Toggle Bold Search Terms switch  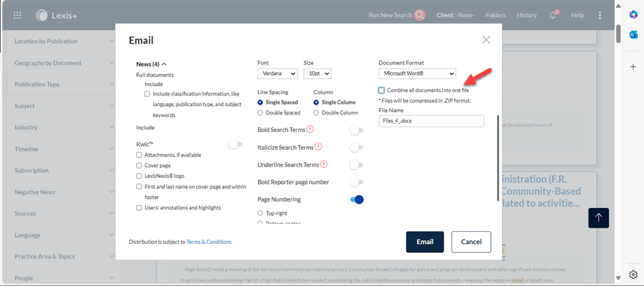pos(356,131)
